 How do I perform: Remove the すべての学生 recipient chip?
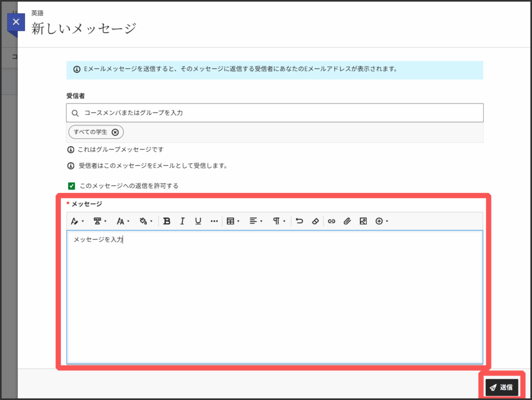coord(115,132)
